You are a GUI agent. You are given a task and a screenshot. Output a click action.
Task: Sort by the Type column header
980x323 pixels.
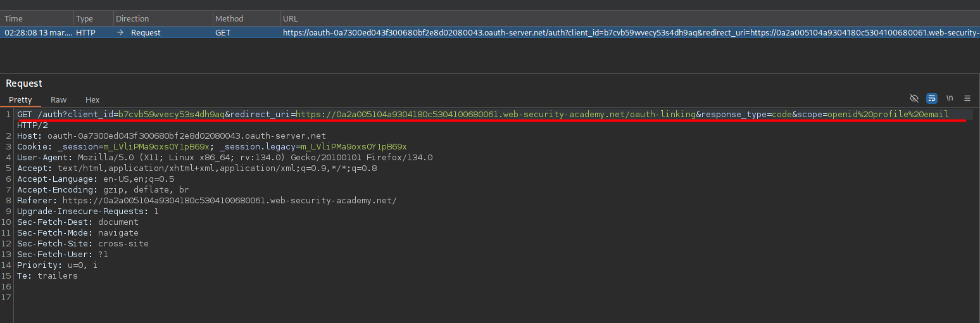pyautogui.click(x=84, y=19)
